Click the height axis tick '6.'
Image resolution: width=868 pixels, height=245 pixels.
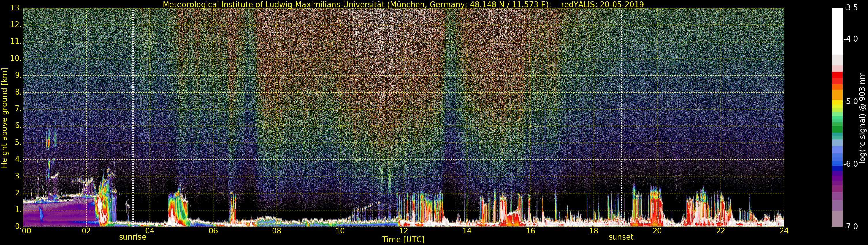point(18,126)
